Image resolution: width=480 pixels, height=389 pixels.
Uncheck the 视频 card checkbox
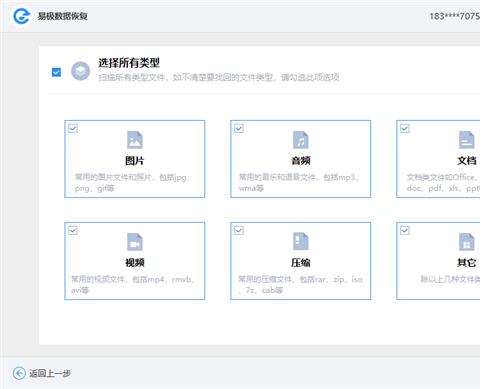[73, 230]
